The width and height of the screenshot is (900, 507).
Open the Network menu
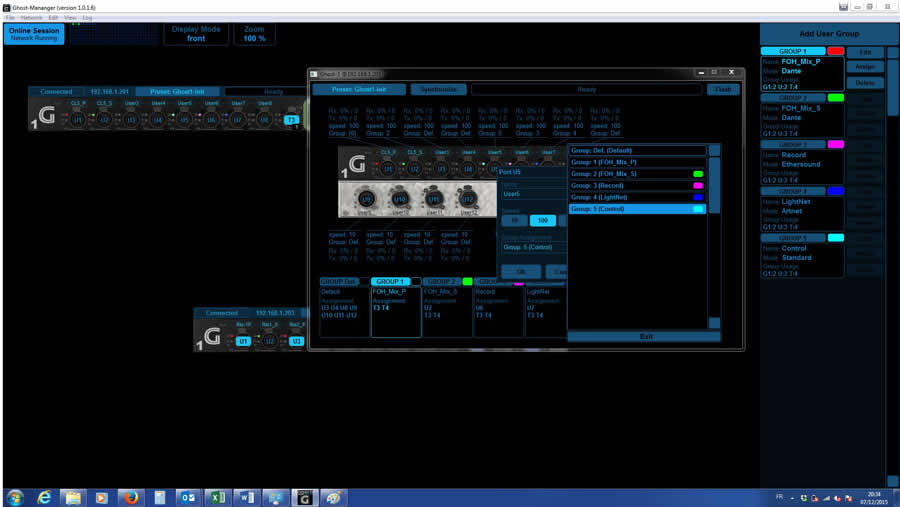tap(32, 18)
